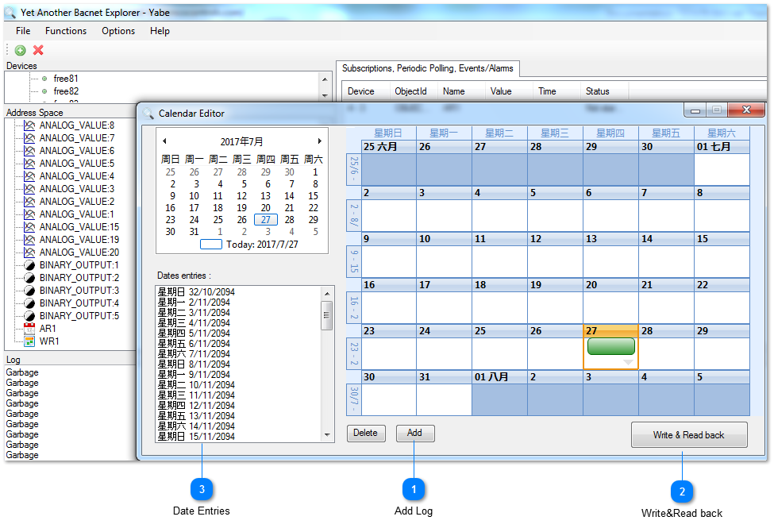Click the Yabe application title icon
Viewport: 774px width, 532px height.
pos(10,13)
